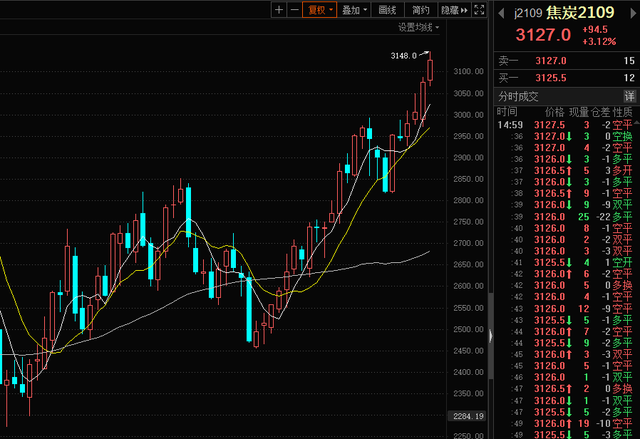640x439 pixels.
Task: Expand the 叠加 overlay dropdown
Action: click(353, 10)
